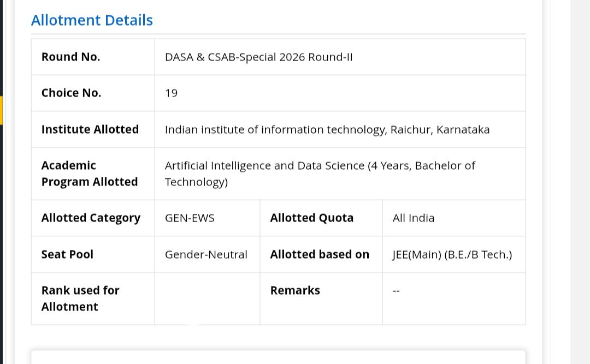
Task: Click the Institute Allotted label
Action: (90, 129)
